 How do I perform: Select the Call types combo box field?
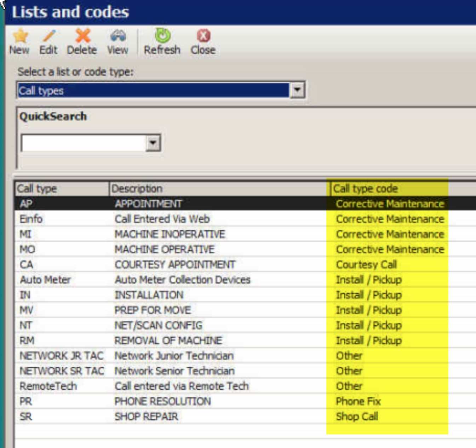161,91
